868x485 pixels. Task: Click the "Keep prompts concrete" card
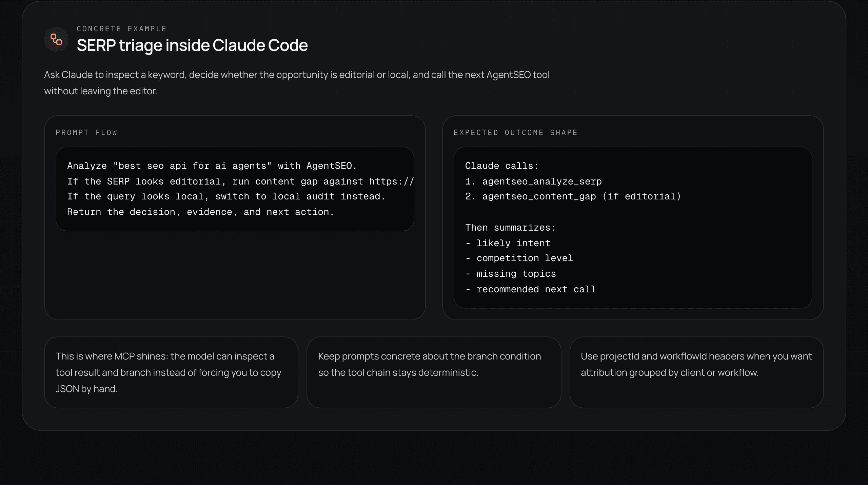[434, 372]
